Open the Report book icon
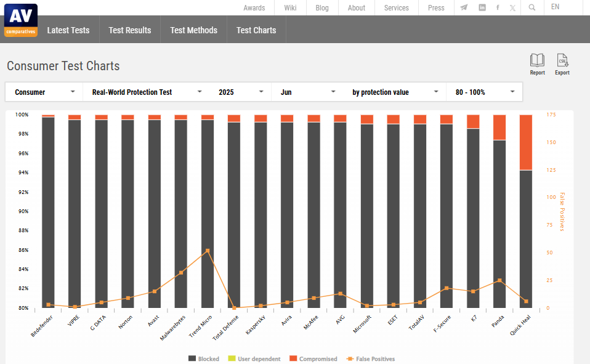 [537, 65]
